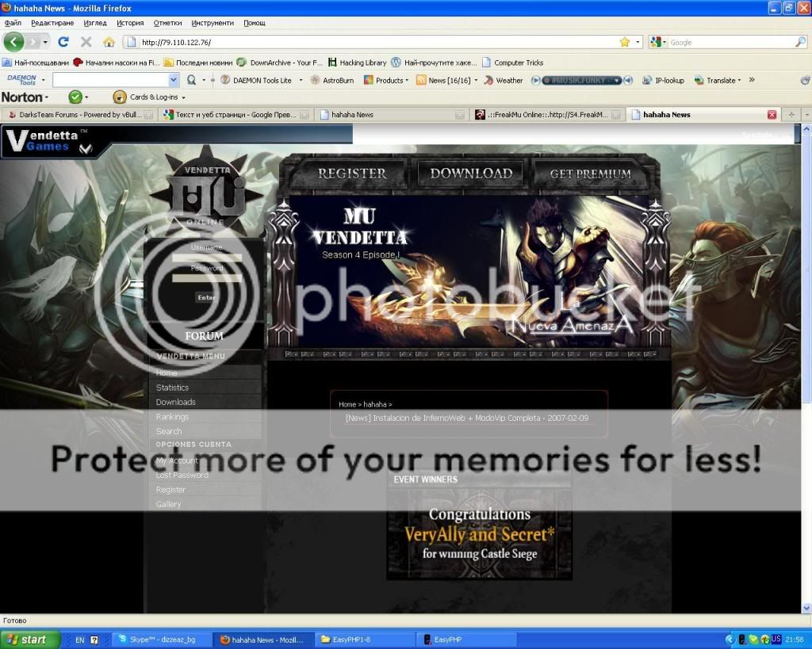This screenshot has width=812, height=649.
Task: Skip to previous track on music toolbar player
Action: 536,80
